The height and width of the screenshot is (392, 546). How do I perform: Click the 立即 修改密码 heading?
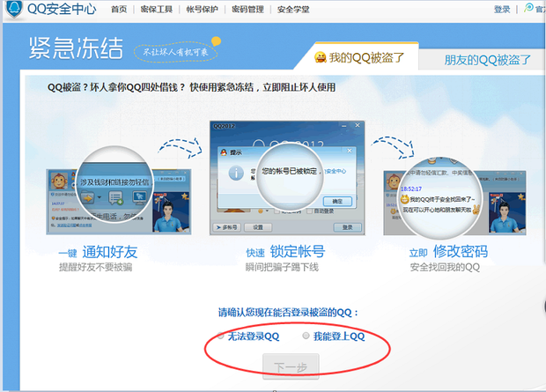pyautogui.click(x=448, y=252)
